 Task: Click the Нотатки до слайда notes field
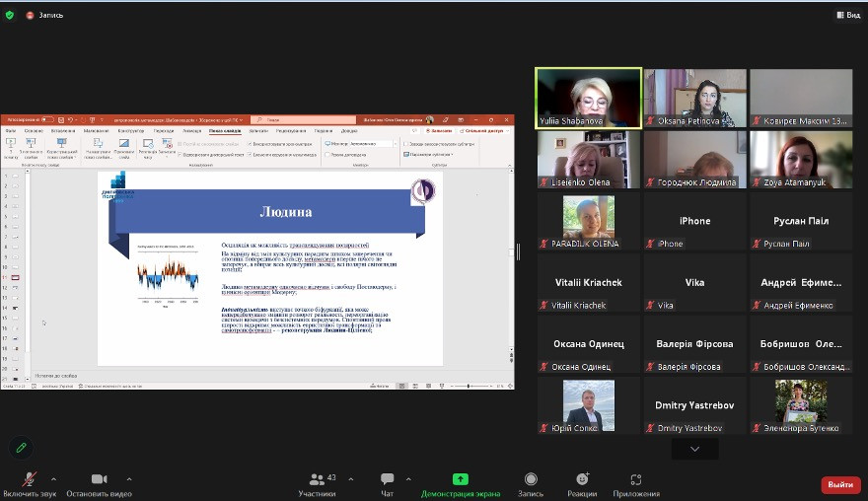268,376
